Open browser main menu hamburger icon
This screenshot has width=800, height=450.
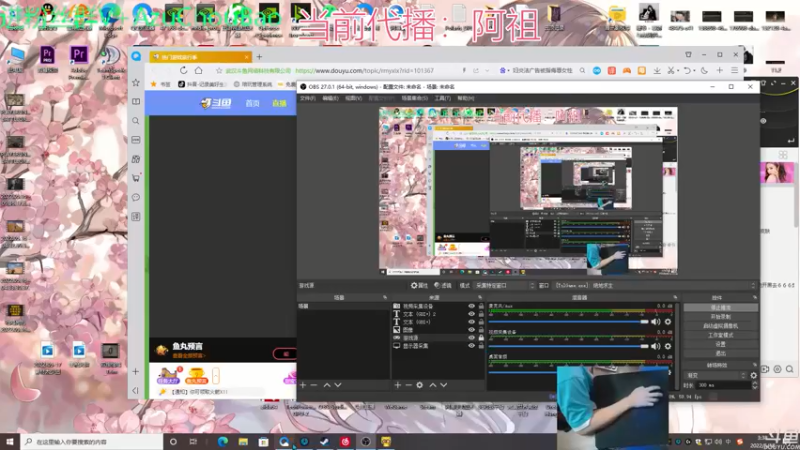(734, 70)
